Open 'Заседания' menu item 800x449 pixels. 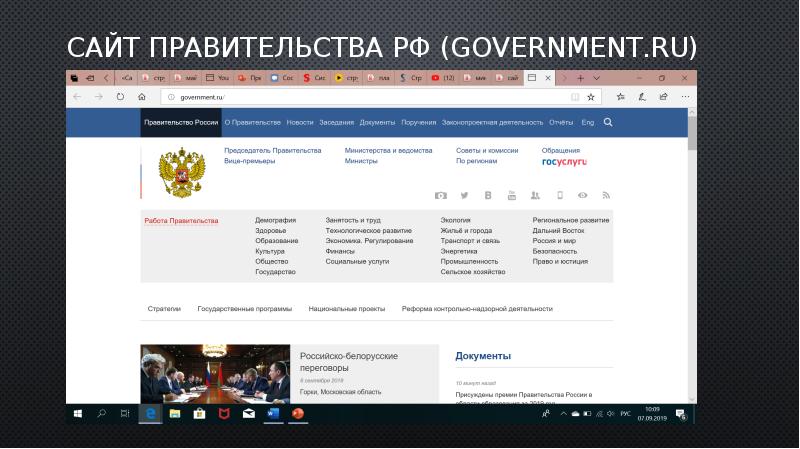pos(337,122)
